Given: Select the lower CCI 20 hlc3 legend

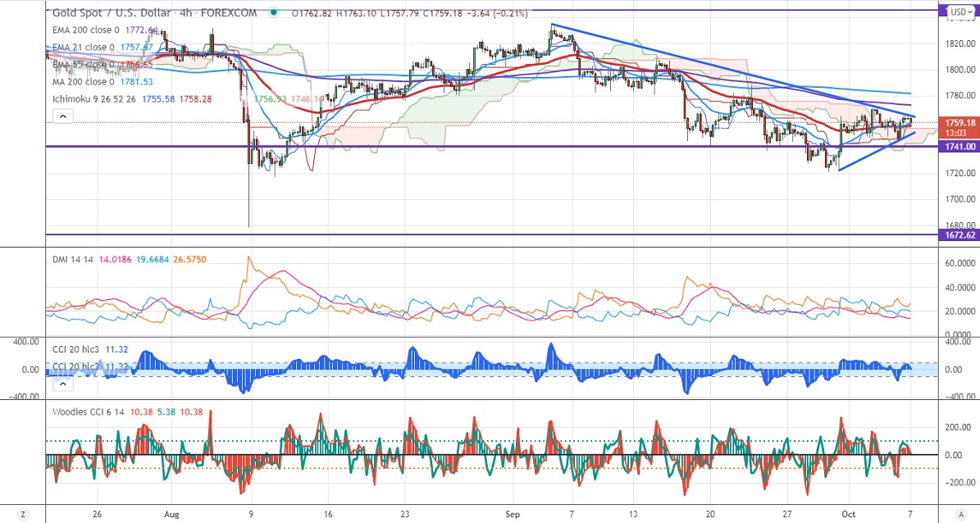Looking at the screenshot, I should 75,366.
